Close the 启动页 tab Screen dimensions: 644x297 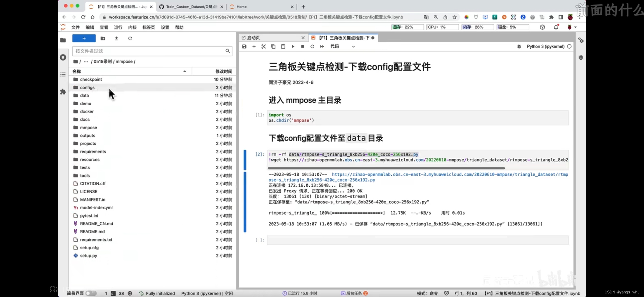tap(303, 38)
